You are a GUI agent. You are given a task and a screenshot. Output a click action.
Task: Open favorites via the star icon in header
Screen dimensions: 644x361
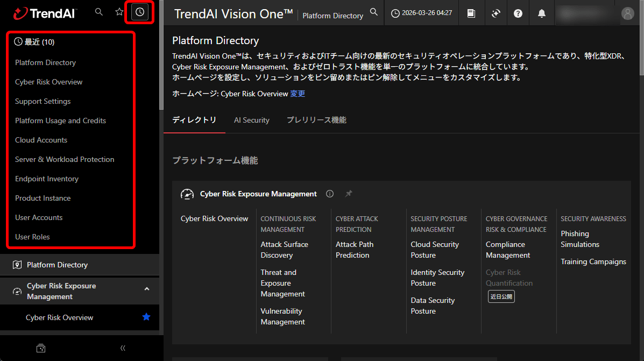119,11
